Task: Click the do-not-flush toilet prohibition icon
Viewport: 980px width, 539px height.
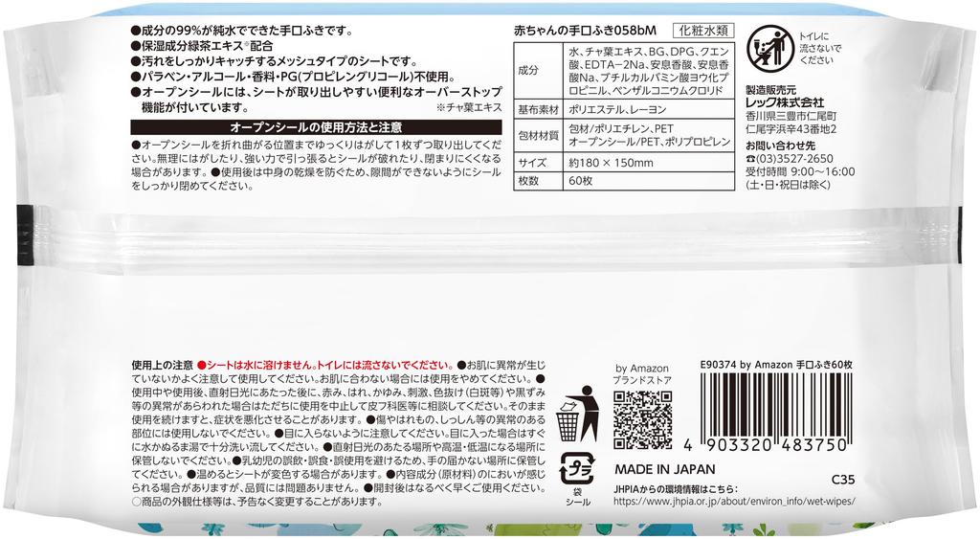Action: point(770,48)
